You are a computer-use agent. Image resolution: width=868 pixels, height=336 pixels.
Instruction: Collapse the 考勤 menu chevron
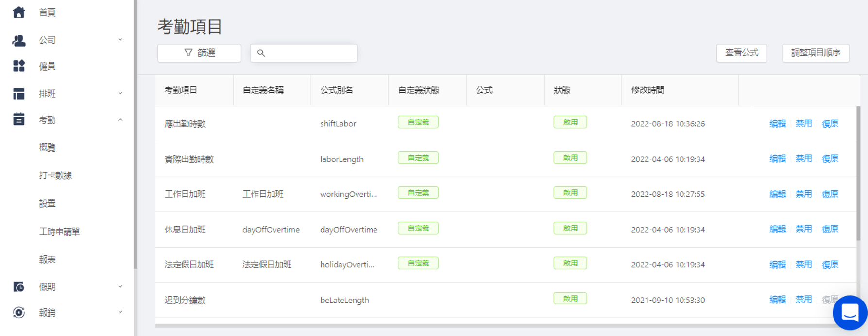pyautogui.click(x=120, y=120)
